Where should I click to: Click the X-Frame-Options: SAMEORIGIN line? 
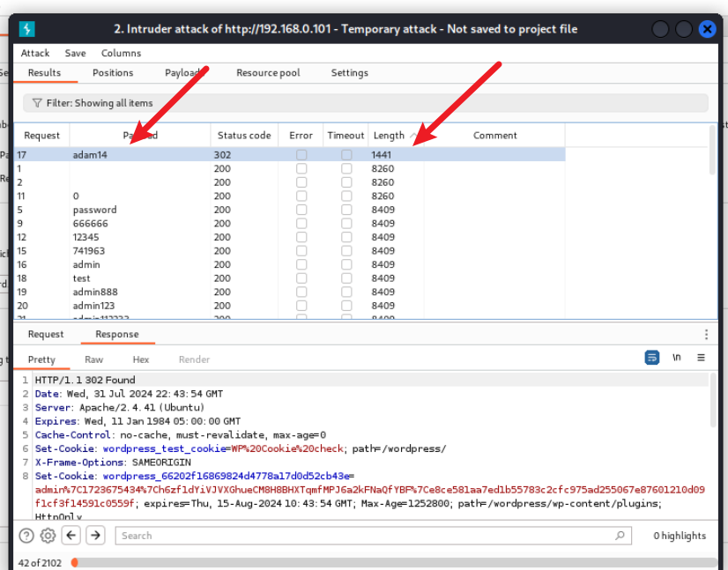pyautogui.click(x=113, y=463)
